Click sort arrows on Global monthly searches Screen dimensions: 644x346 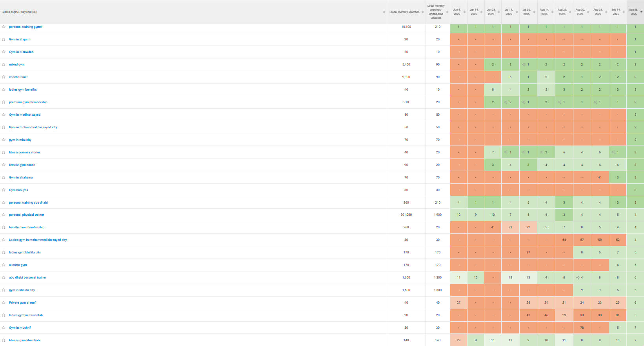422,12
